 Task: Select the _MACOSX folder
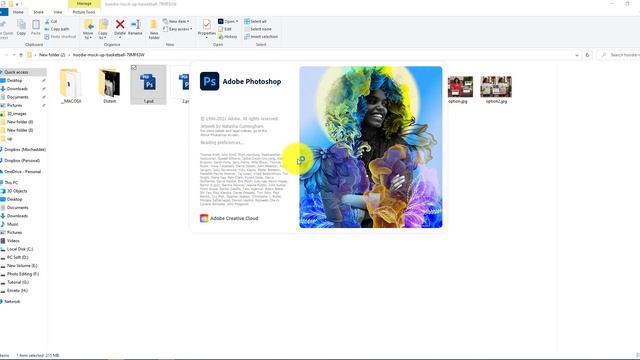pyautogui.click(x=71, y=85)
